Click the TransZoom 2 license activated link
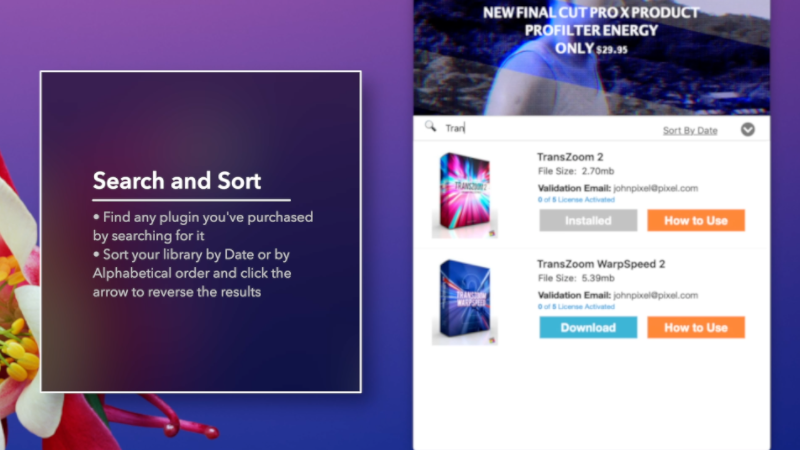The width and height of the screenshot is (800, 450). pyautogui.click(x=576, y=199)
